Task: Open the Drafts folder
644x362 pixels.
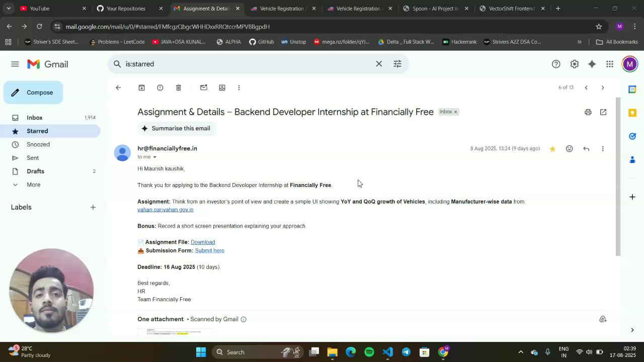Action: pos(50,171)
